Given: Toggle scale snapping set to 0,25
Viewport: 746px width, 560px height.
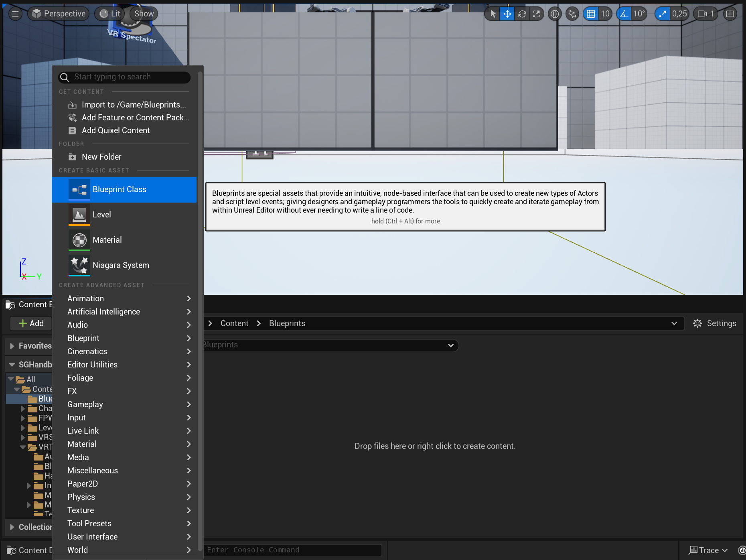Looking at the screenshot, I should coord(662,13).
